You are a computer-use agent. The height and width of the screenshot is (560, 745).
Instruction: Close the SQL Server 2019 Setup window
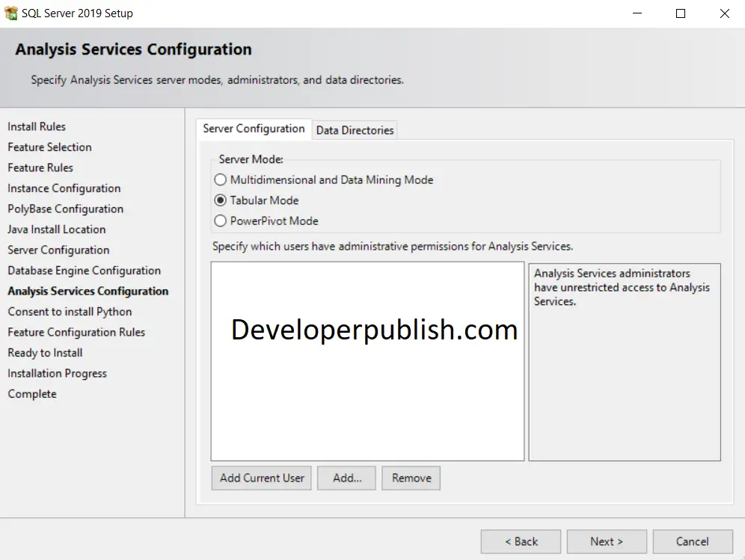click(724, 13)
